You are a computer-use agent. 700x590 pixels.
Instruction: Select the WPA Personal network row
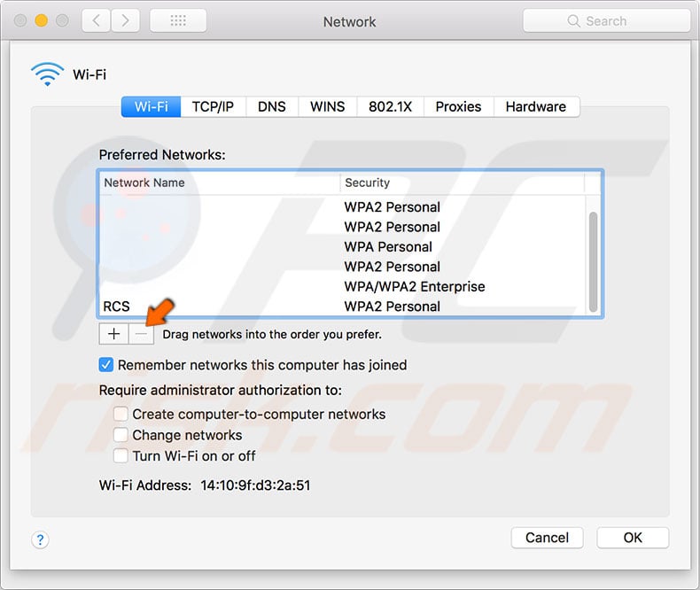point(342,247)
